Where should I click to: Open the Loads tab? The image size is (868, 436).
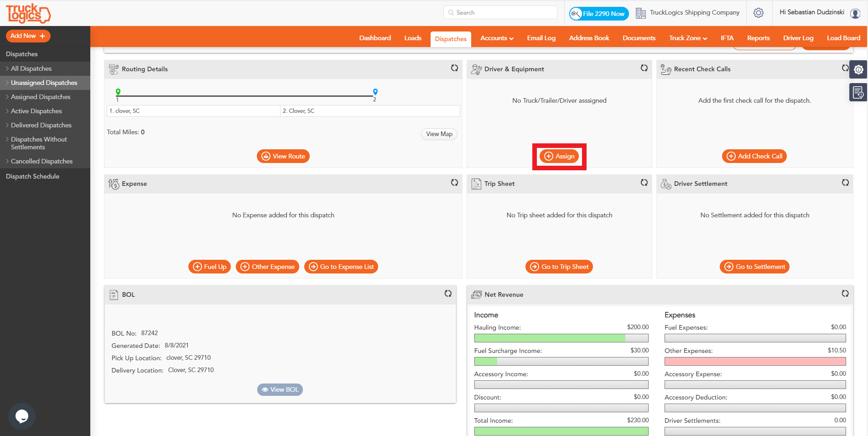pyautogui.click(x=413, y=38)
